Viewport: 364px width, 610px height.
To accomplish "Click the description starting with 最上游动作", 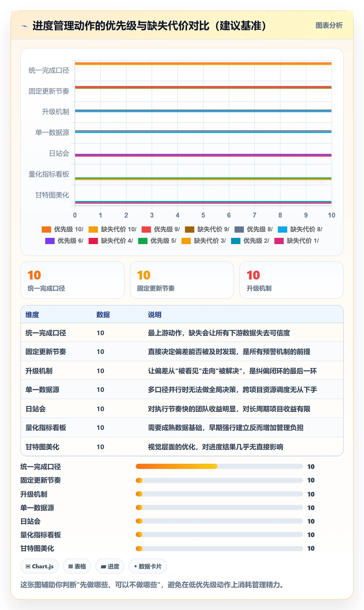I will (x=219, y=333).
